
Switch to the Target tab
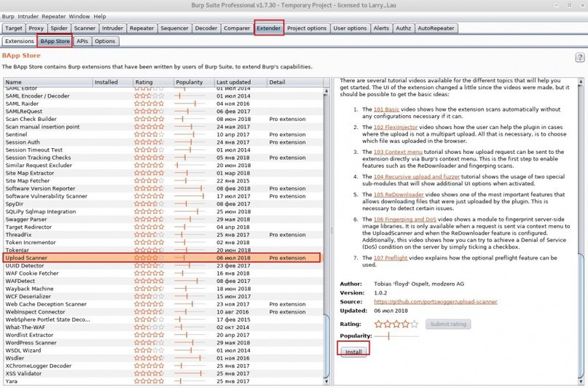click(14, 28)
